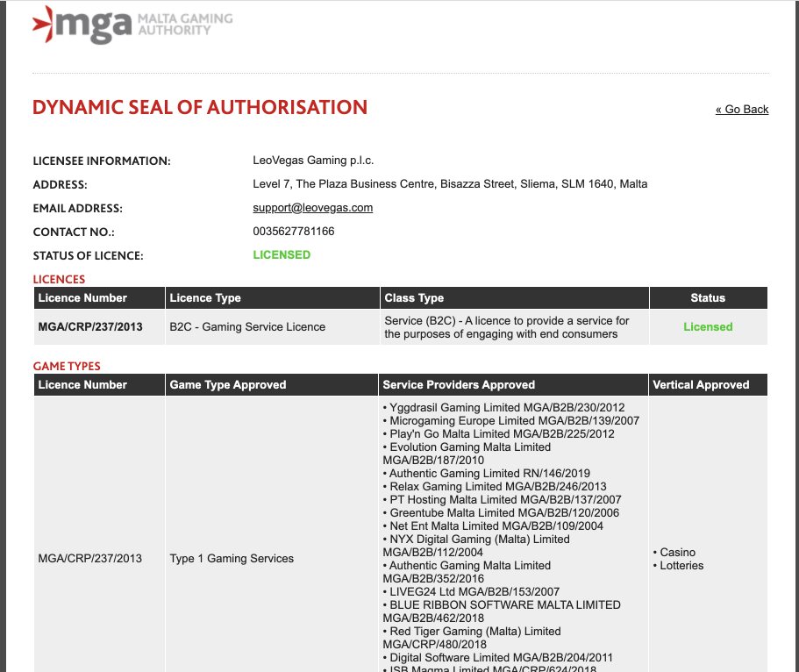The height and width of the screenshot is (672, 799).
Task: Click LIVEG24 Ltd provider entry
Action: (471, 592)
